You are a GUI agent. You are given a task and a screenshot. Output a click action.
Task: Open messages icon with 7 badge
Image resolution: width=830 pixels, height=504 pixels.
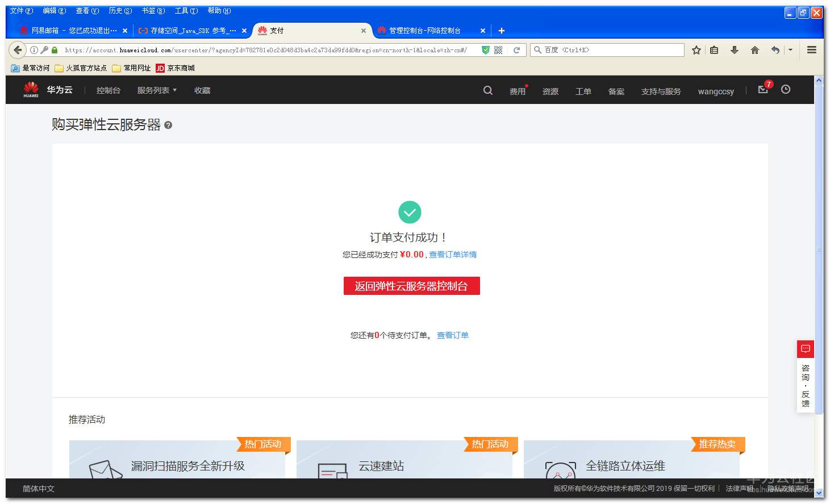(763, 89)
